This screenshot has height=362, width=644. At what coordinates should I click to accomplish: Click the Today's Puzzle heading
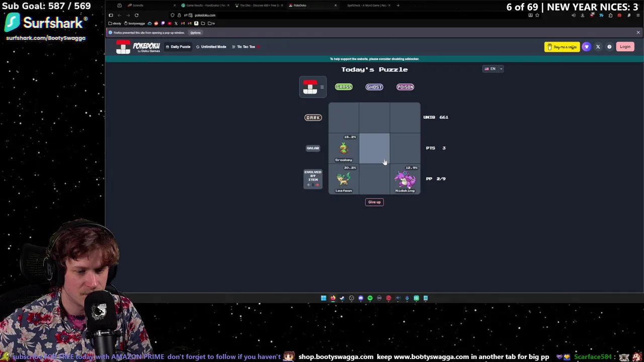pyautogui.click(x=374, y=69)
